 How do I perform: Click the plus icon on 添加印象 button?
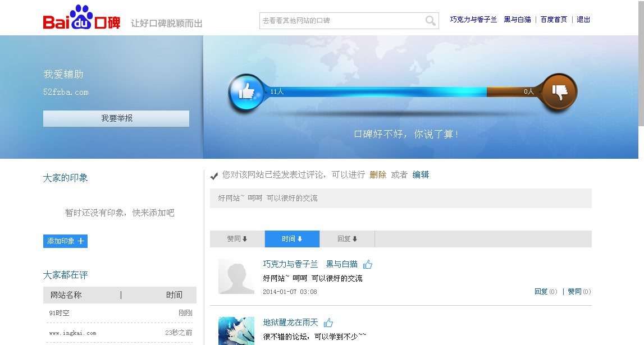[x=81, y=241]
